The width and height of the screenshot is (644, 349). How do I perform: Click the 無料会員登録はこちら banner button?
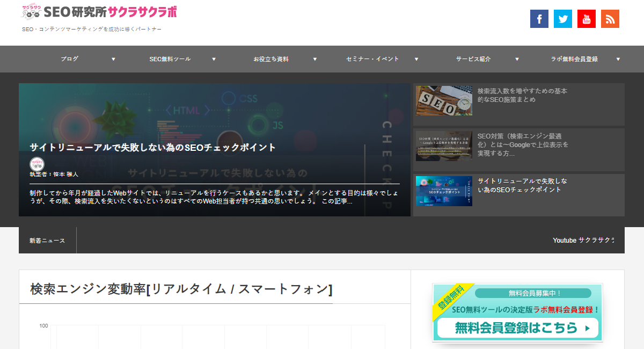click(517, 327)
